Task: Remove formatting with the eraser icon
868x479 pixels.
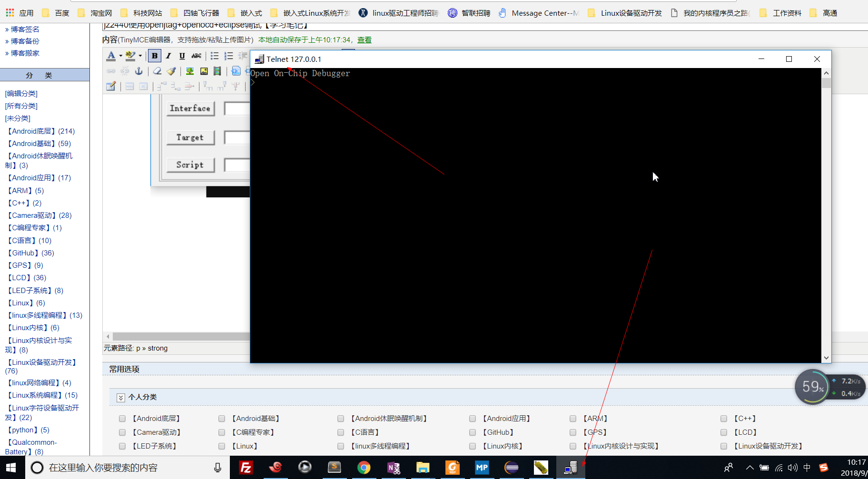Action: 157,71
